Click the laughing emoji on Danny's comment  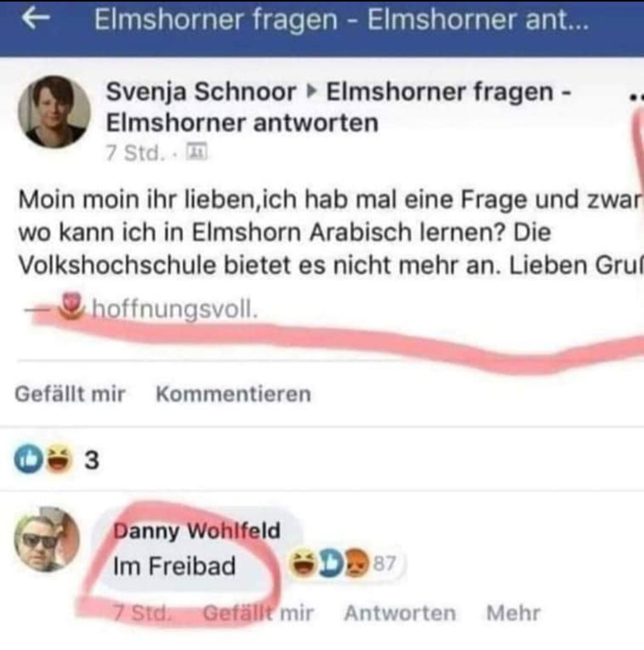tap(303, 564)
